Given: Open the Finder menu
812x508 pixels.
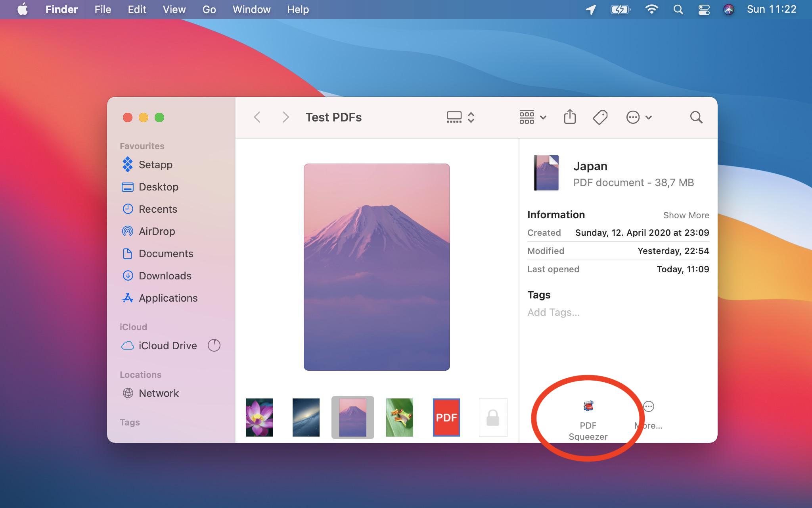Looking at the screenshot, I should 61,9.
